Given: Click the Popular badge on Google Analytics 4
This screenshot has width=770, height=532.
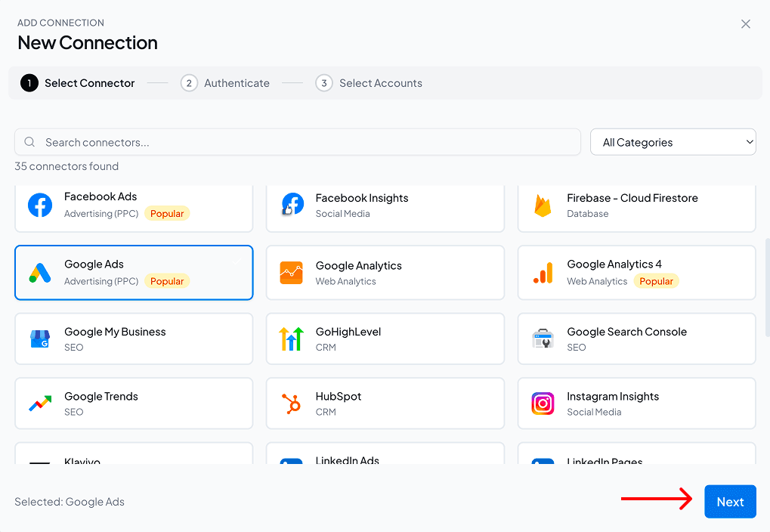Looking at the screenshot, I should [656, 281].
